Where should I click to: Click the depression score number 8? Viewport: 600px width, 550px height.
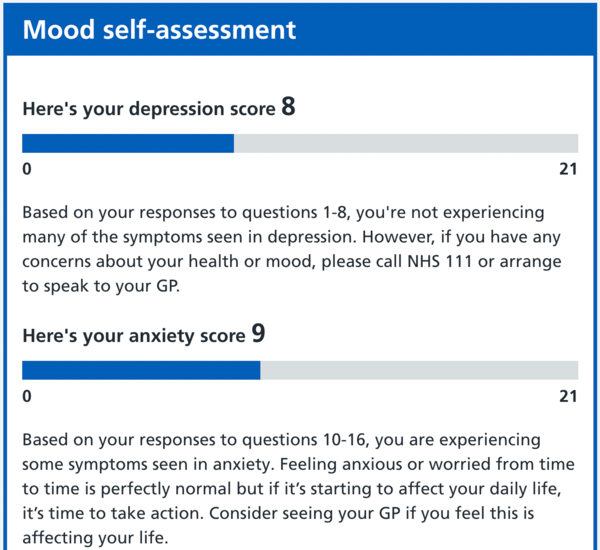pos(288,107)
